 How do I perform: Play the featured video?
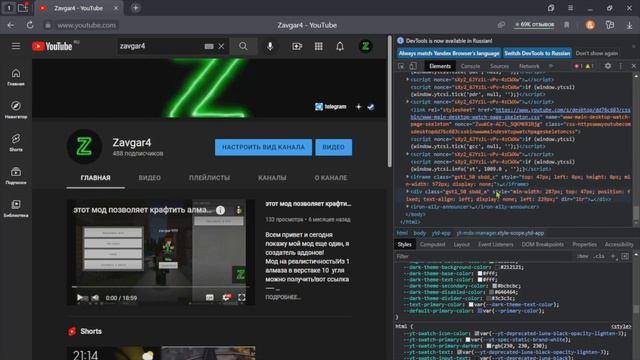click(80, 298)
